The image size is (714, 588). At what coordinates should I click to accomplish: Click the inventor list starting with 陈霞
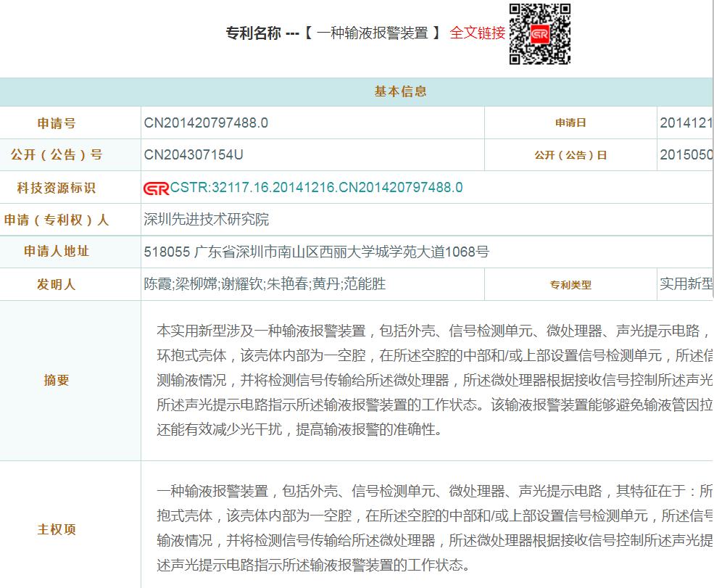tap(265, 284)
